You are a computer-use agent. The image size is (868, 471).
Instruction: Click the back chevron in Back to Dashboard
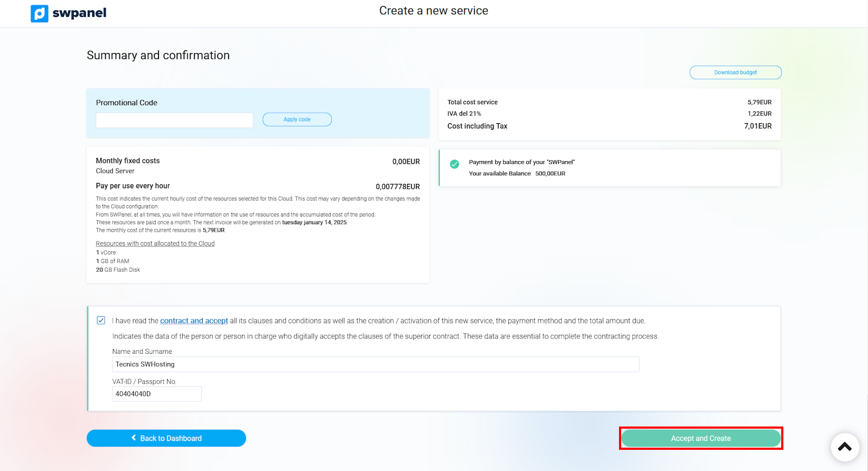pos(133,438)
